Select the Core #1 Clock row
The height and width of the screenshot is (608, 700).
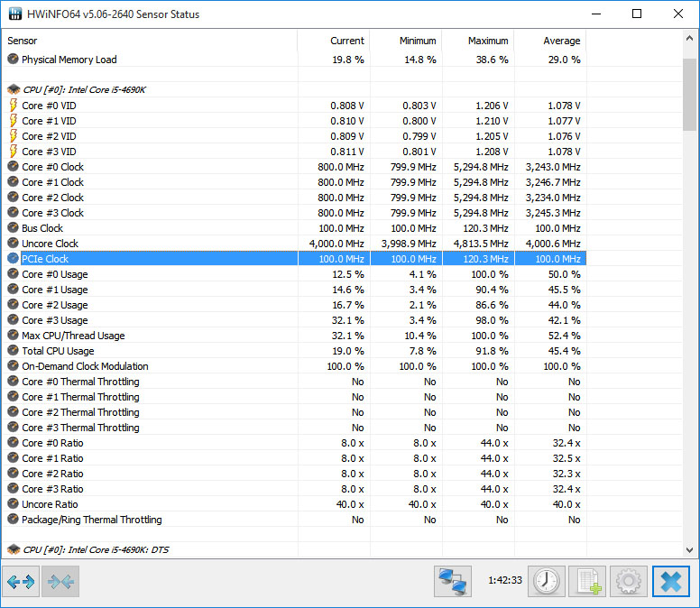pyautogui.click(x=295, y=182)
